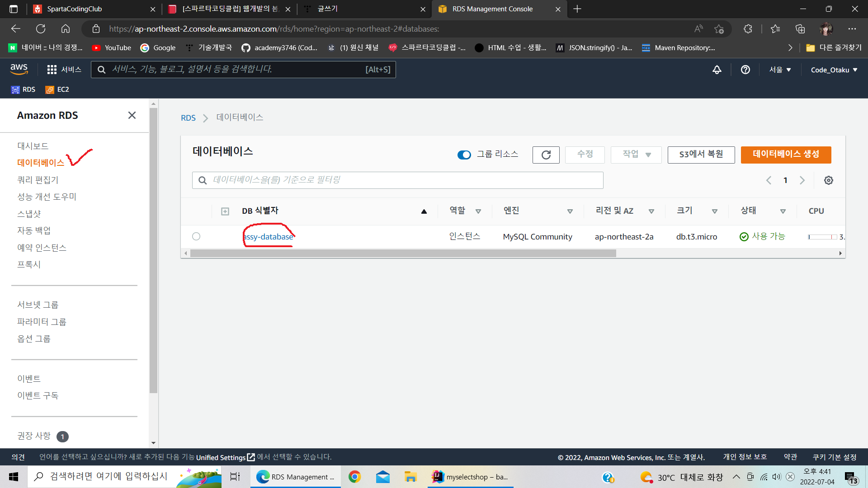This screenshot has height=488, width=868.
Task: Open the 서비스 services grid menu
Action: coord(64,70)
